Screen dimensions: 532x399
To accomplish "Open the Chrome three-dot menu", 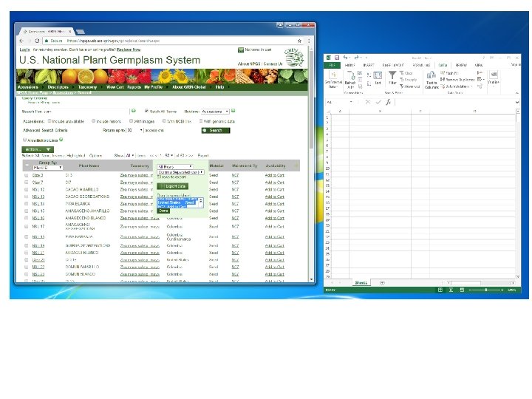I will [309, 41].
